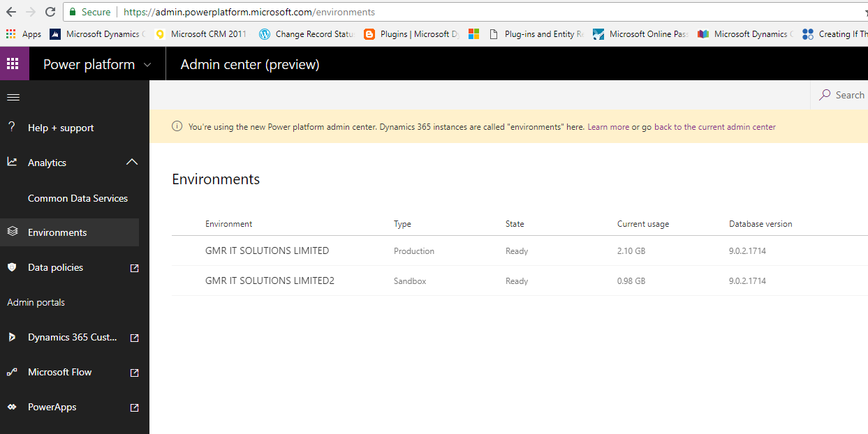Click the info circle icon in the banner
Viewport: 868px width, 434px height.
point(177,126)
